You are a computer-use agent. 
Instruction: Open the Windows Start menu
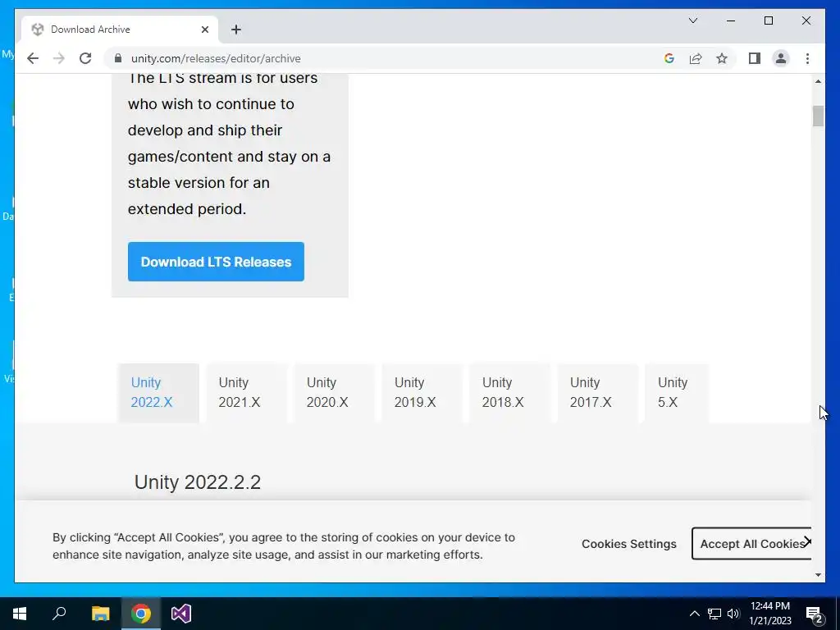[x=20, y=614]
